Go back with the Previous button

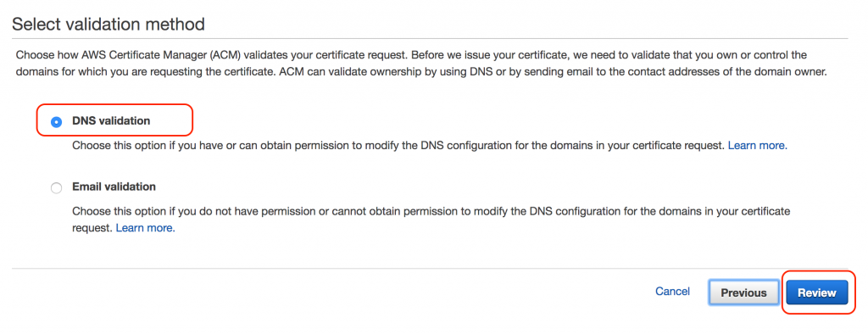(x=743, y=292)
